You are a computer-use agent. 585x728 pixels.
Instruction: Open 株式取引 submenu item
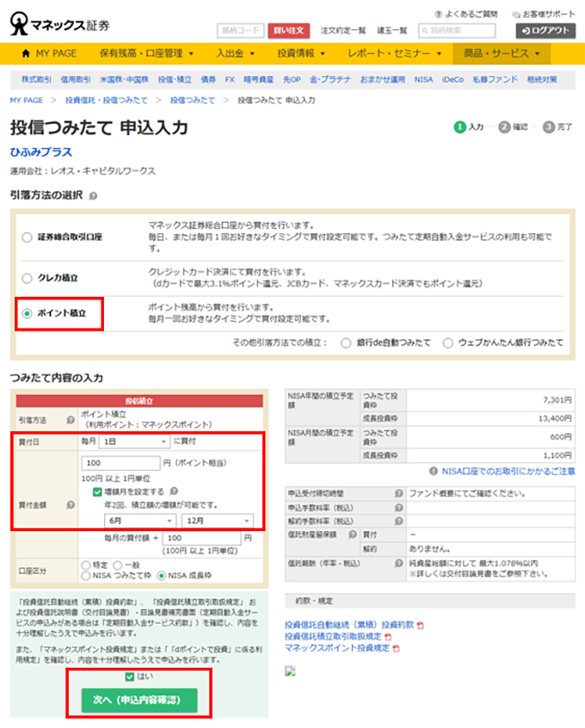(37, 79)
